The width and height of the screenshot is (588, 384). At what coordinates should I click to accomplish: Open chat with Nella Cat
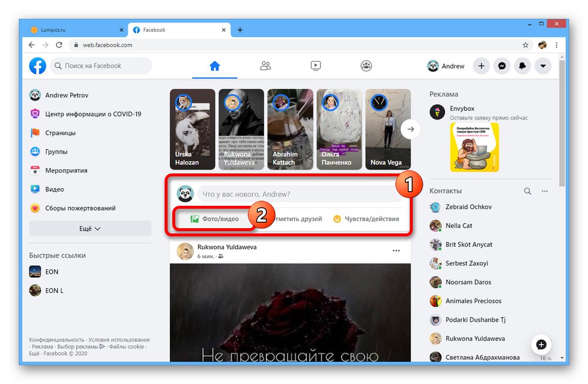pyautogui.click(x=489, y=226)
